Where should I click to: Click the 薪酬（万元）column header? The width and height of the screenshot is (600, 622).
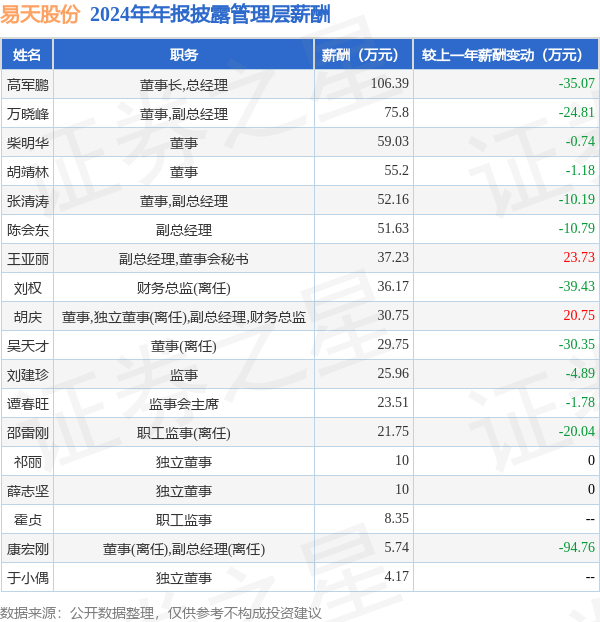point(364,55)
